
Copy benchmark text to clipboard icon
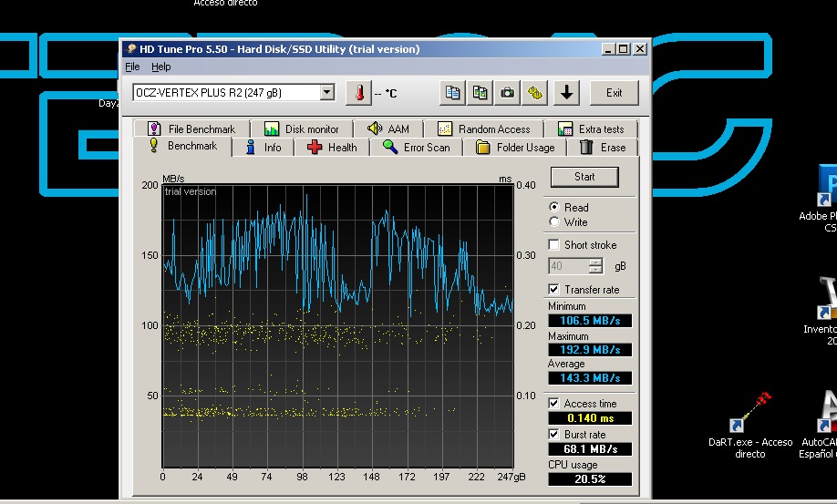(x=452, y=92)
